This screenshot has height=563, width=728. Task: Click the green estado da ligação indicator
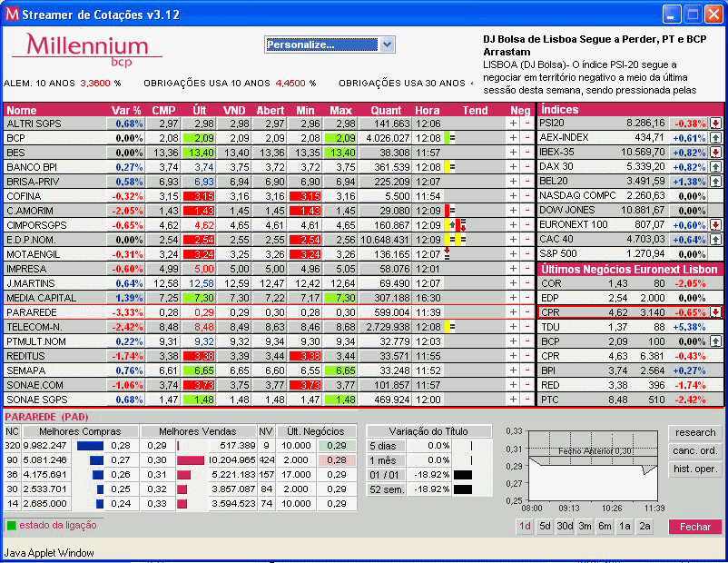(12, 526)
